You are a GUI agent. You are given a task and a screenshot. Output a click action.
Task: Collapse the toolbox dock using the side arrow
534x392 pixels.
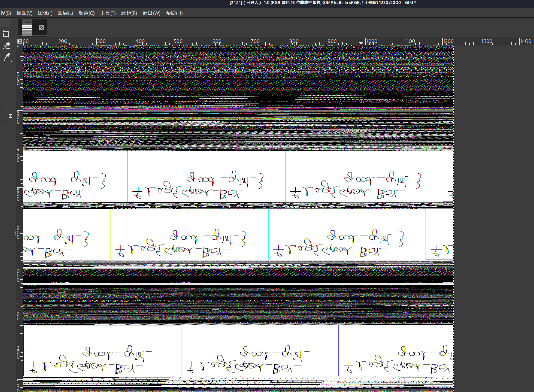pos(10,116)
